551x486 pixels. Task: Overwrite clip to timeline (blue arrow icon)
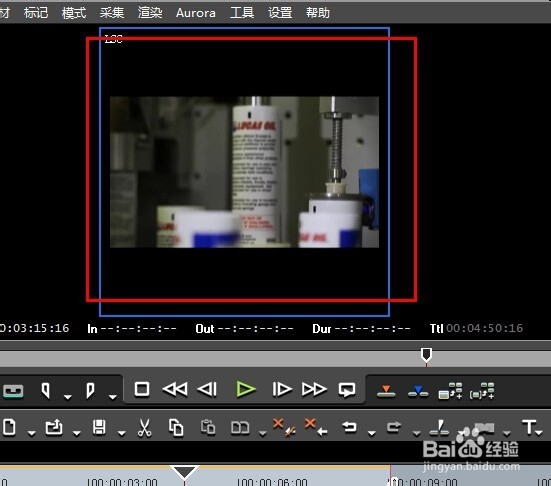[418, 391]
